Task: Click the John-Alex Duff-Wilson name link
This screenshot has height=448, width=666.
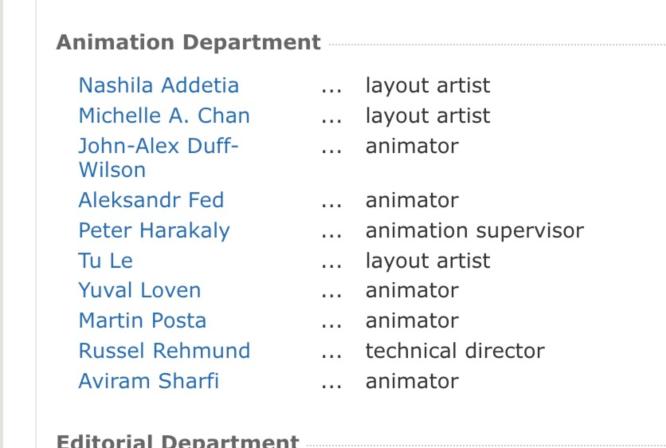Action: tap(158, 158)
